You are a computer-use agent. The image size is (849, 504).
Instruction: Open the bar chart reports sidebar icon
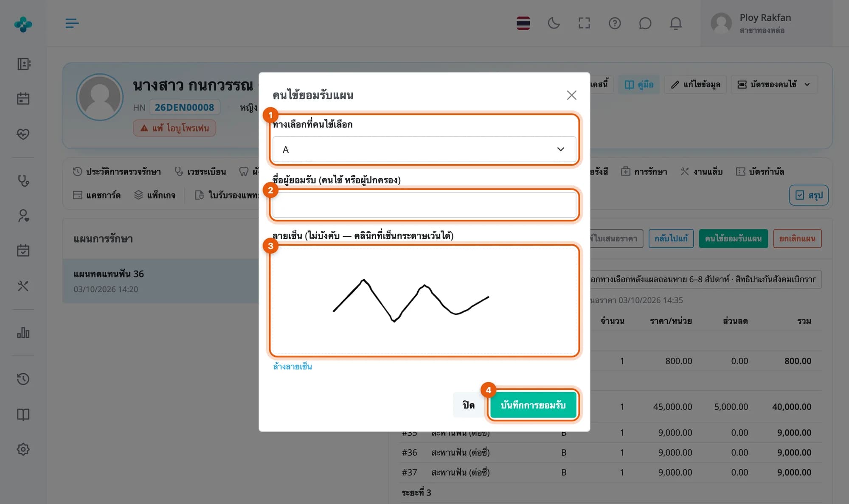pyautogui.click(x=23, y=333)
